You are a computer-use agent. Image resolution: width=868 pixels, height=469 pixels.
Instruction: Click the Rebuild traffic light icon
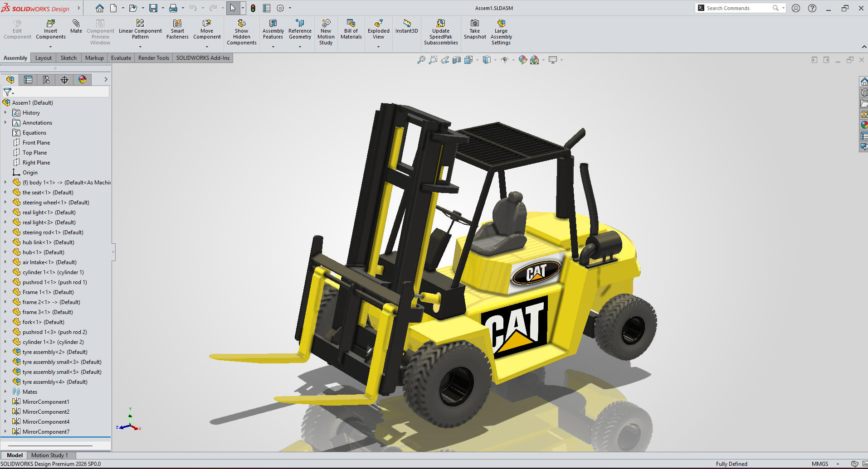(253, 8)
